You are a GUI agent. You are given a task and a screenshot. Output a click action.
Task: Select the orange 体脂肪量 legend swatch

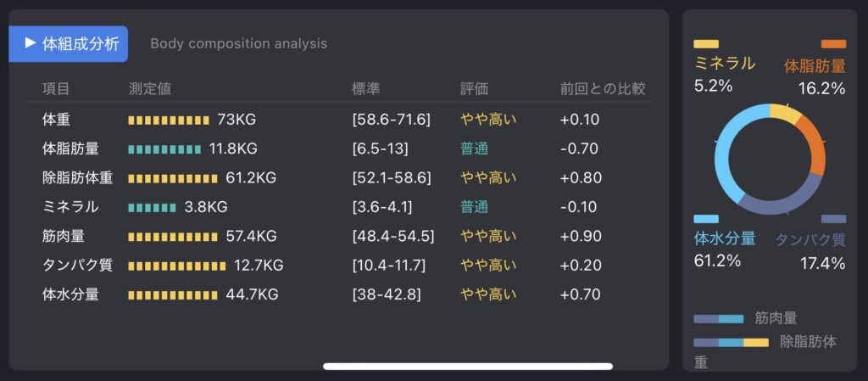833,44
